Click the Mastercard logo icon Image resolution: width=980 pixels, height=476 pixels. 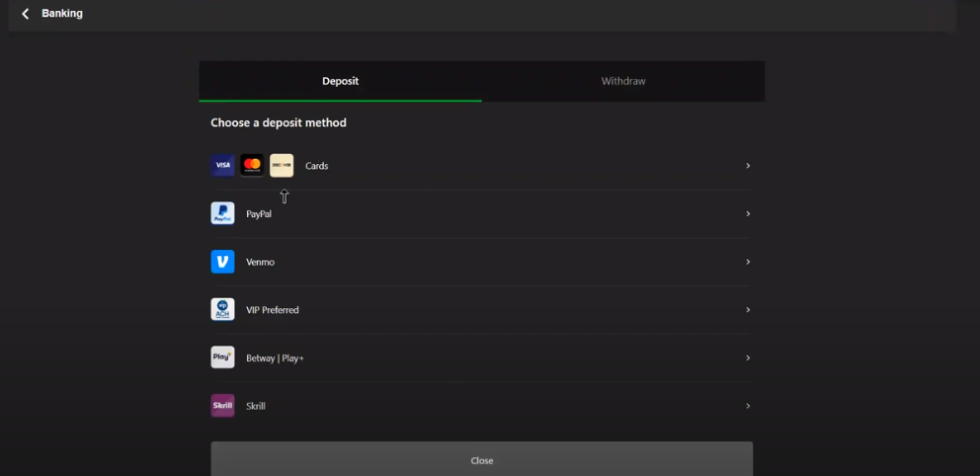[x=252, y=166]
